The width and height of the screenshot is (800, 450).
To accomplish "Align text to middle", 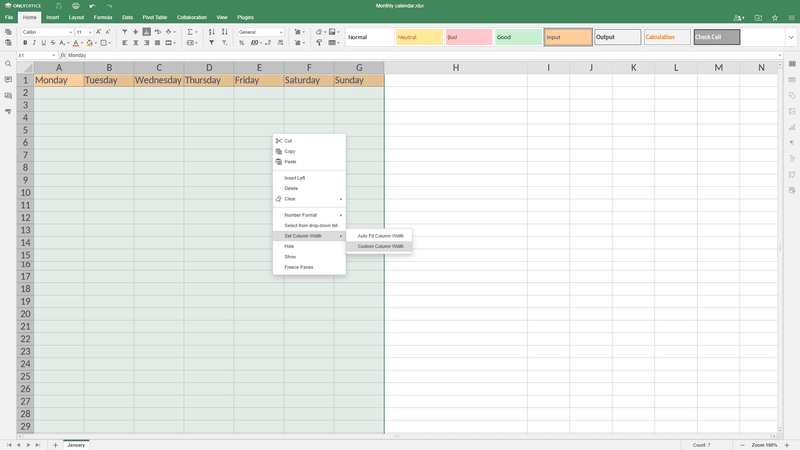I will pyautogui.click(x=136, y=32).
